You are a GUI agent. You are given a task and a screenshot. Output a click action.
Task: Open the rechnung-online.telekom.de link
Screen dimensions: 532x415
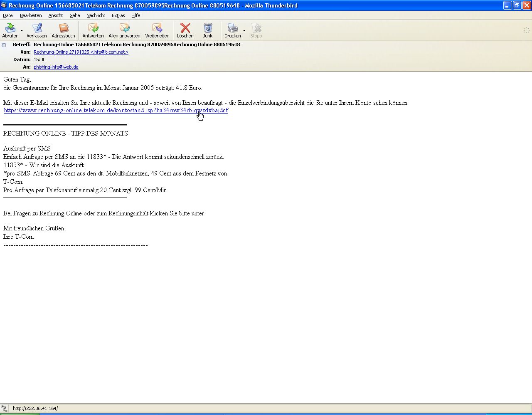tap(116, 110)
